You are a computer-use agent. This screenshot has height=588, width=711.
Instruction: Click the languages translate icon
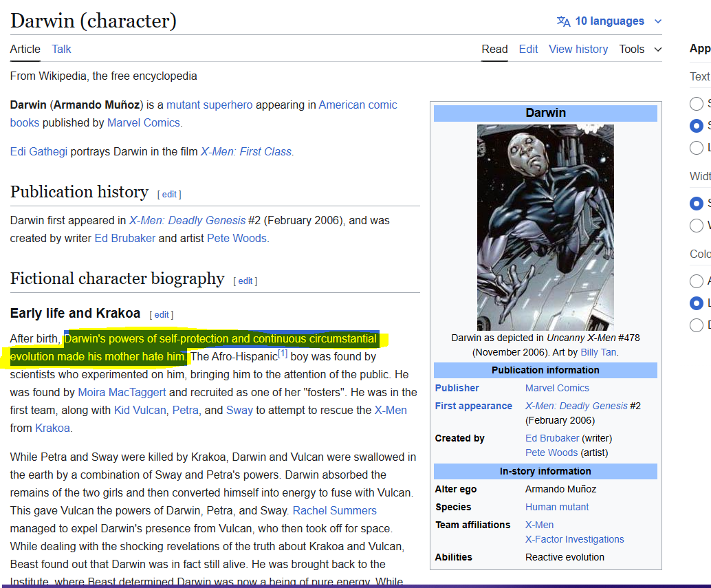click(x=563, y=21)
